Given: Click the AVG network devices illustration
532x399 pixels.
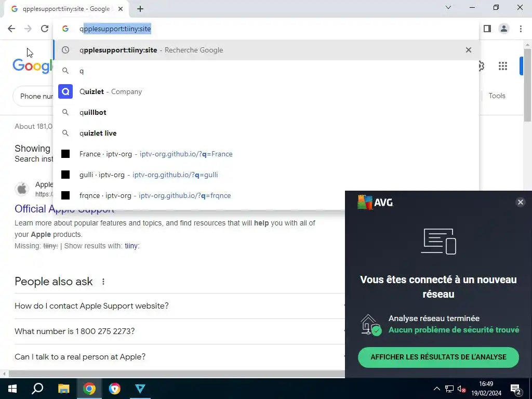Looking at the screenshot, I should pyautogui.click(x=438, y=241).
